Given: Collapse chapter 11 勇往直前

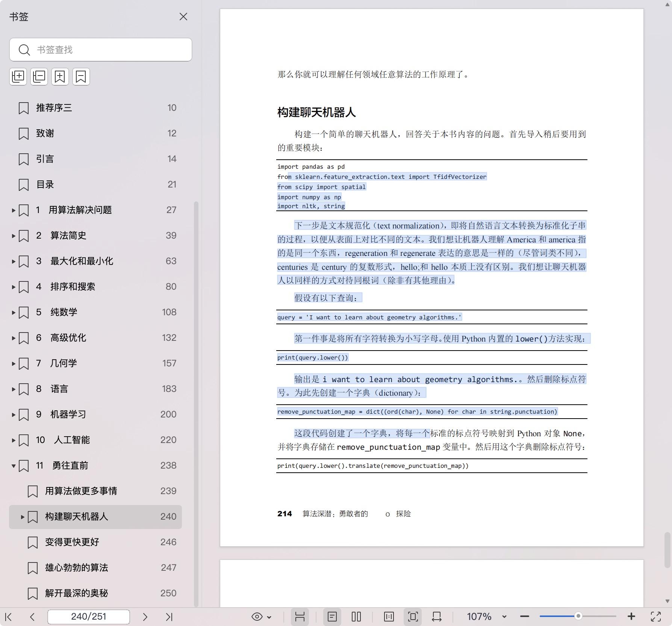Looking at the screenshot, I should tap(14, 466).
